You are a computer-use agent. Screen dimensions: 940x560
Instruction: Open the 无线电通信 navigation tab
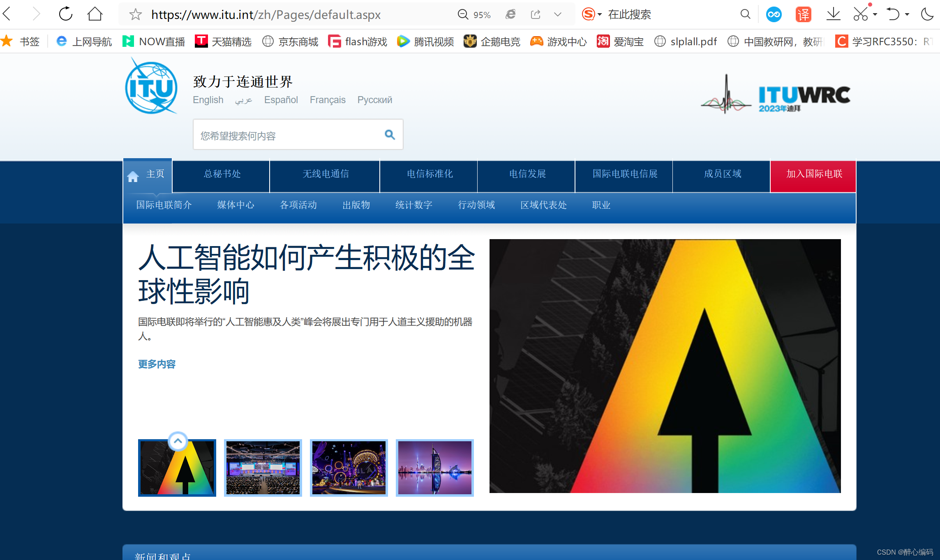pyautogui.click(x=325, y=174)
